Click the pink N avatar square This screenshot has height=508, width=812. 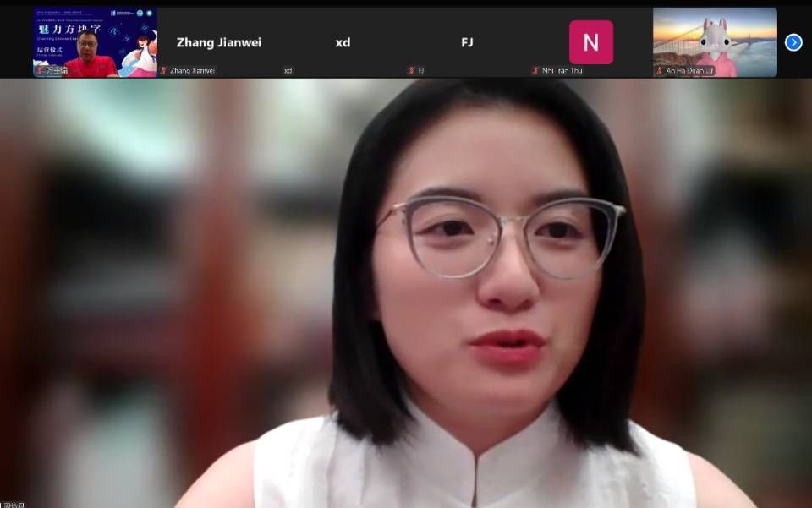point(590,42)
